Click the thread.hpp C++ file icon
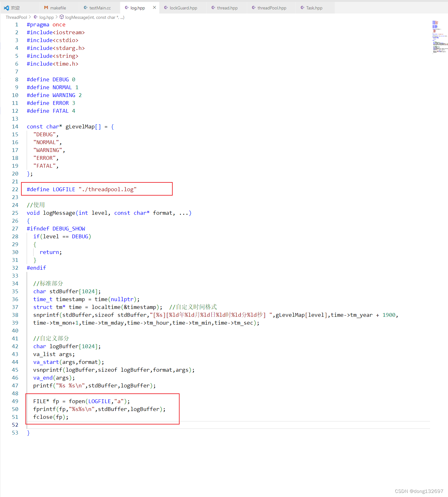This screenshot has width=448, height=497. click(x=213, y=8)
